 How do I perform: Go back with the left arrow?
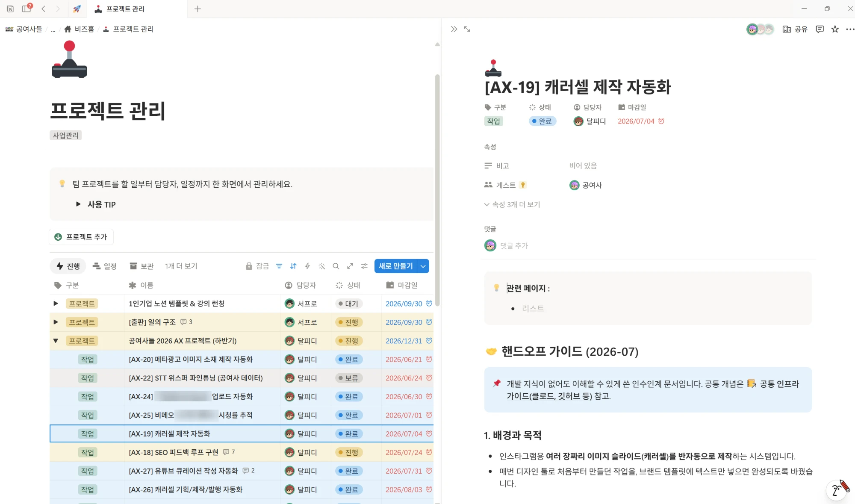(43, 9)
